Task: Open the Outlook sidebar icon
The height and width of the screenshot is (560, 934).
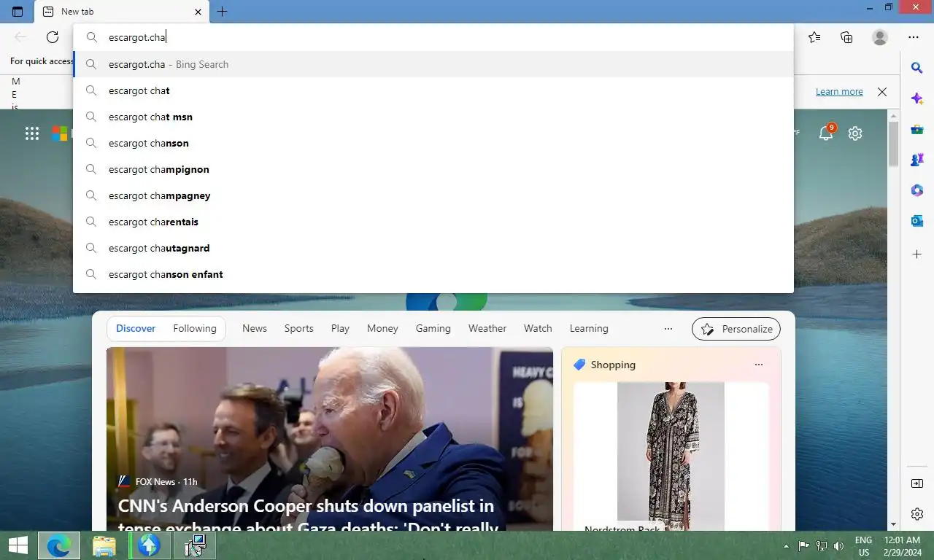Action: 917,221
